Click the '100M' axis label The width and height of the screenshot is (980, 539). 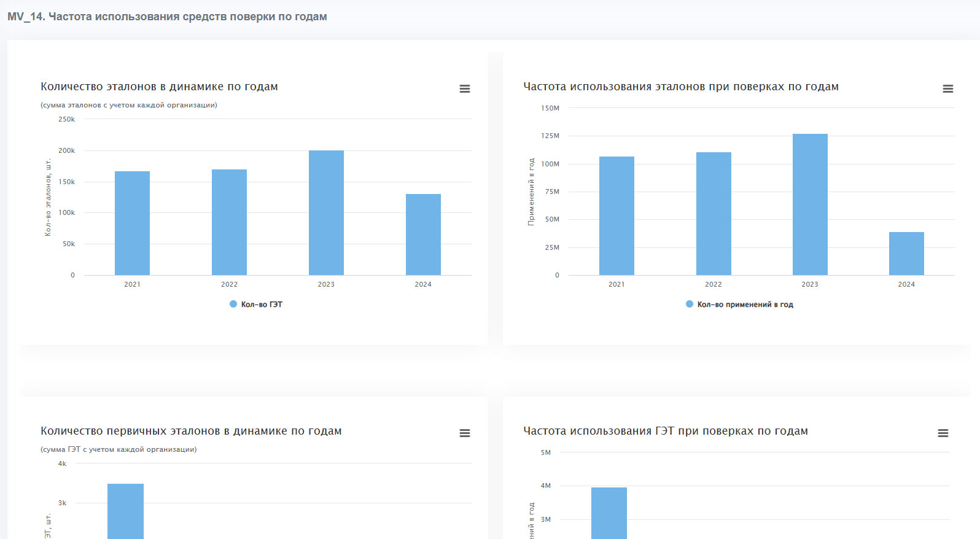pyautogui.click(x=550, y=164)
